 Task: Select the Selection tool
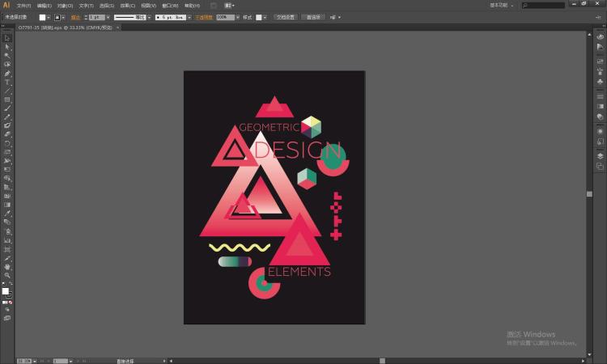pos(7,38)
